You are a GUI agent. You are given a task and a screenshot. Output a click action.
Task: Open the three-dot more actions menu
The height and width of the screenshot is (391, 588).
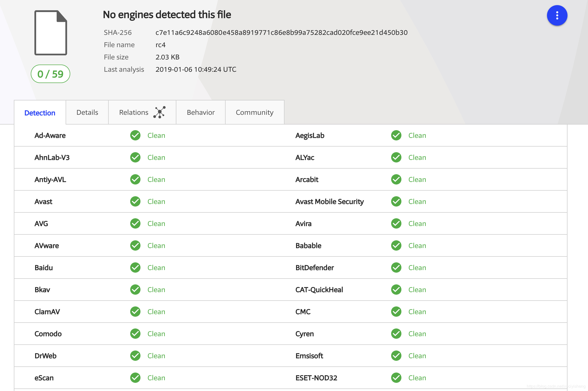tap(557, 15)
